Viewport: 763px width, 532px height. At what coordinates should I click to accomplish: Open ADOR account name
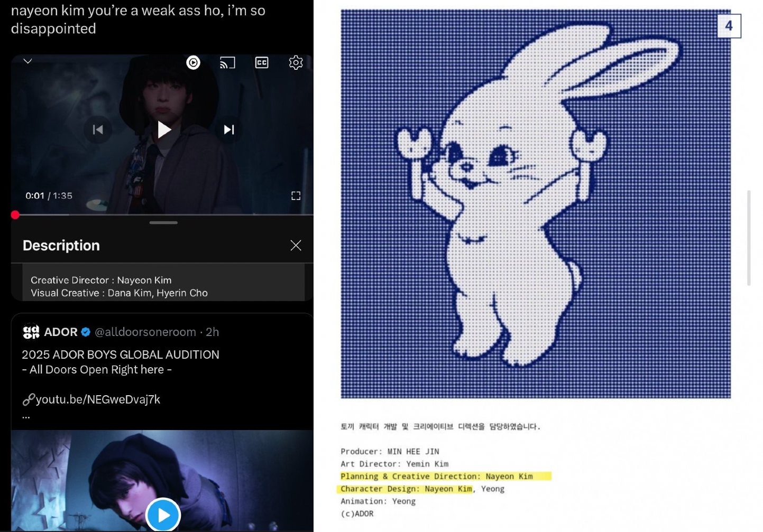point(61,332)
